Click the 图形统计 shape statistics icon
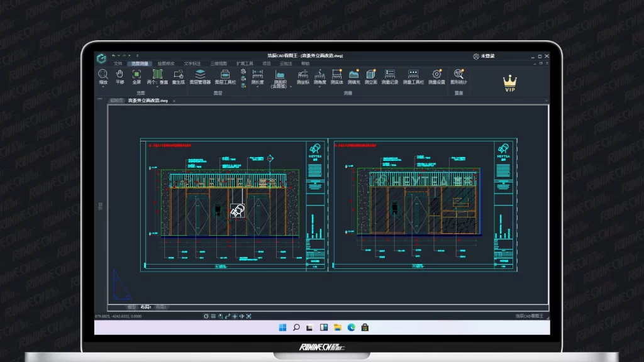644x362 pixels. [458, 75]
